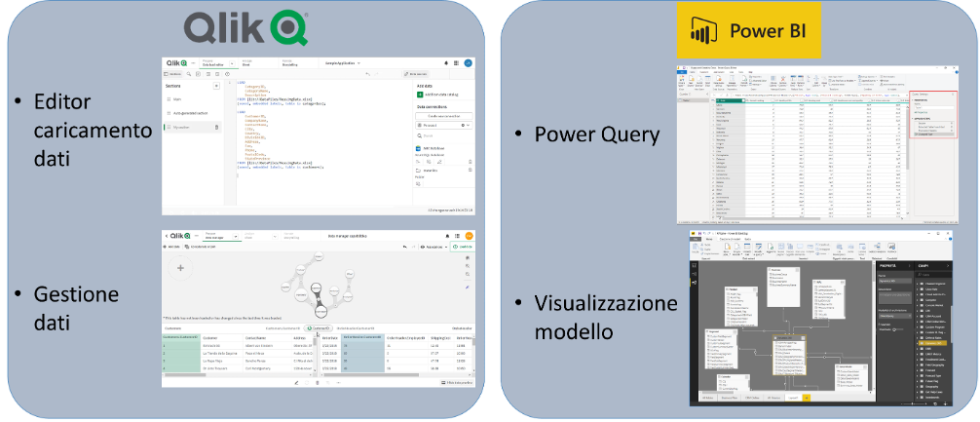Viewport: 980px width, 422px height.
Task: Click the Search field under Data connections
Action: click(444, 135)
